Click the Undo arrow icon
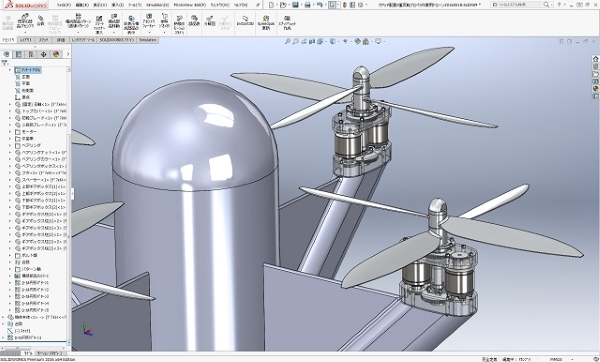Screen dimensions: 600x362 pyautogui.click(x=320, y=5)
